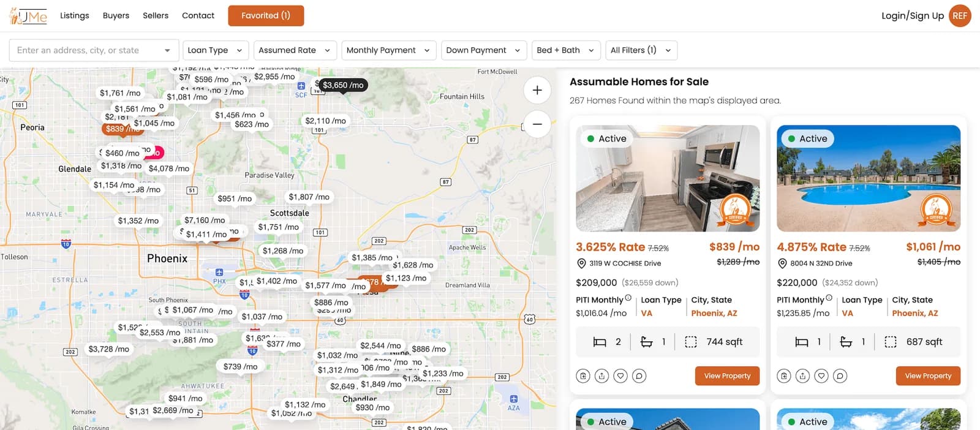Image resolution: width=980 pixels, height=430 pixels.
Task: Open Assumed Rate filter dropdown
Action: (x=295, y=50)
